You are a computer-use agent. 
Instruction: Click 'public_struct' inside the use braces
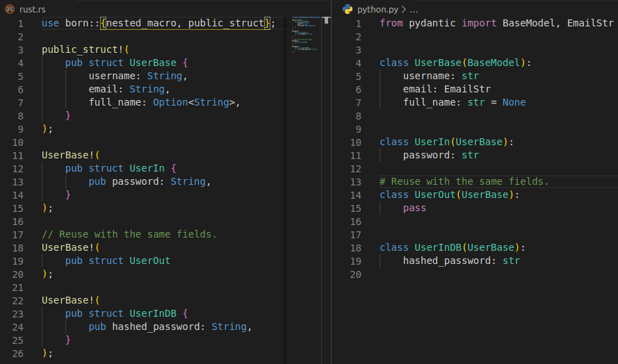[x=226, y=23]
